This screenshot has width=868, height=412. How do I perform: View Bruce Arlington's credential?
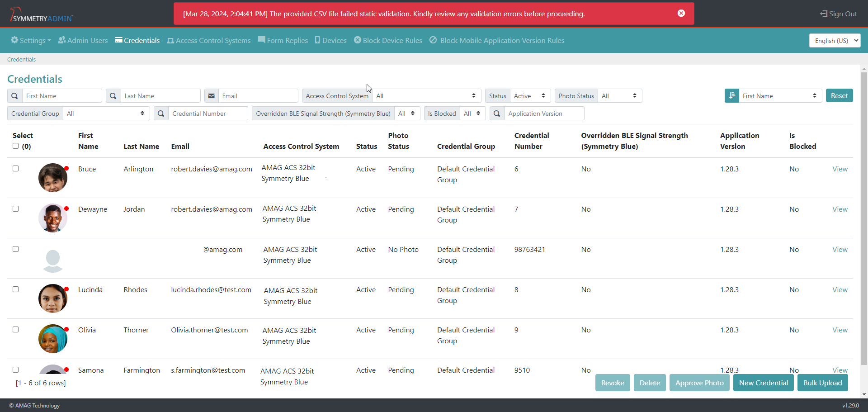[x=840, y=169]
